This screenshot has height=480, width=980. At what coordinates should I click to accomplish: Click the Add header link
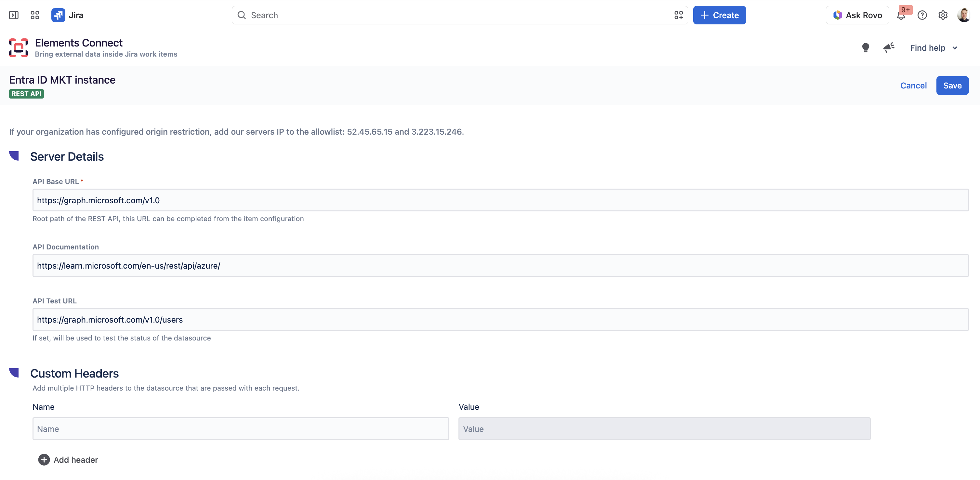(76, 460)
